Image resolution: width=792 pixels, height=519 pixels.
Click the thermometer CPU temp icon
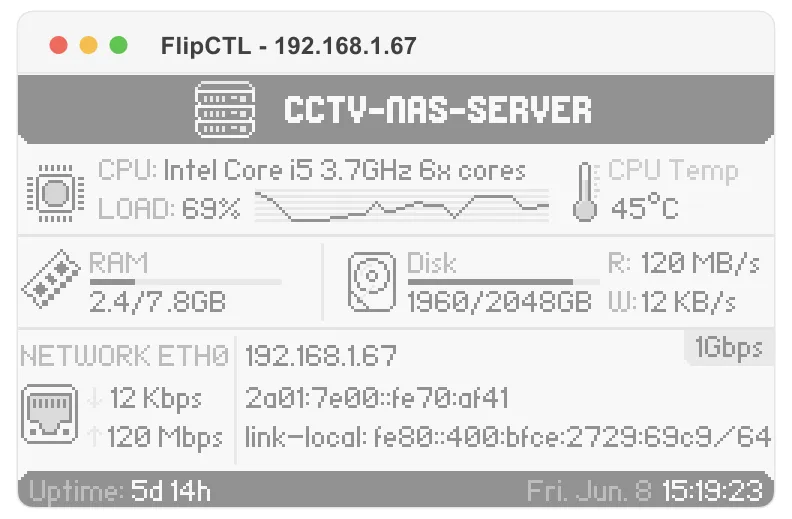(585, 191)
